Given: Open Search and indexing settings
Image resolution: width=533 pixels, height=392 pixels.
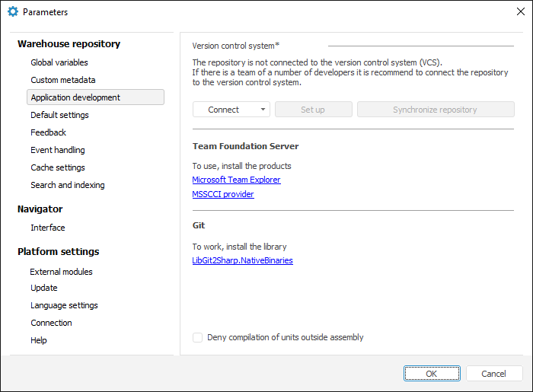Looking at the screenshot, I should [x=67, y=185].
